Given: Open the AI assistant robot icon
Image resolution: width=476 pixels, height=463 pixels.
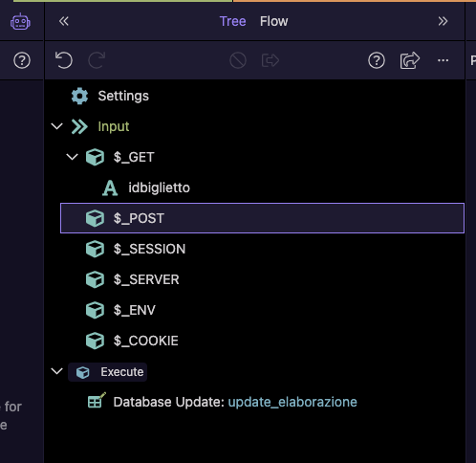Looking at the screenshot, I should tap(20, 22).
